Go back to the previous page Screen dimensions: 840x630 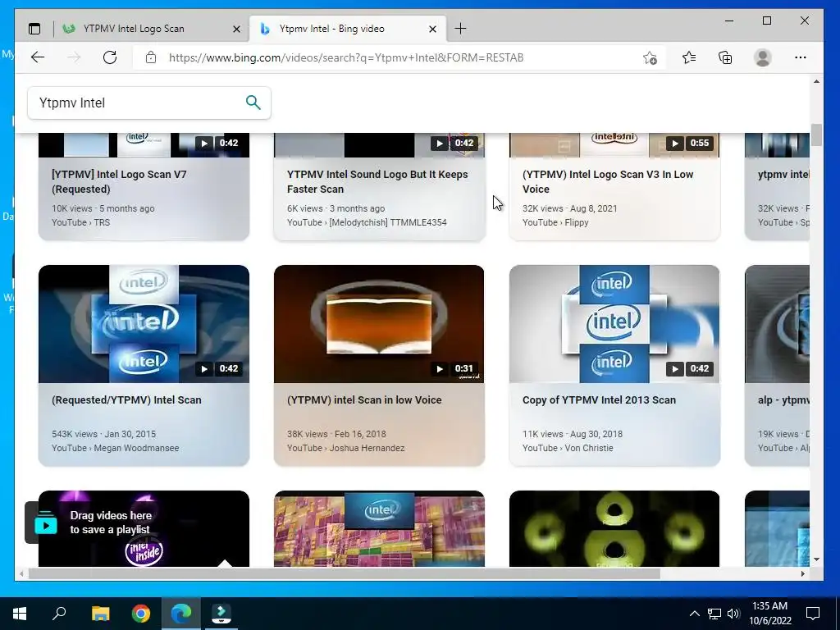38,57
